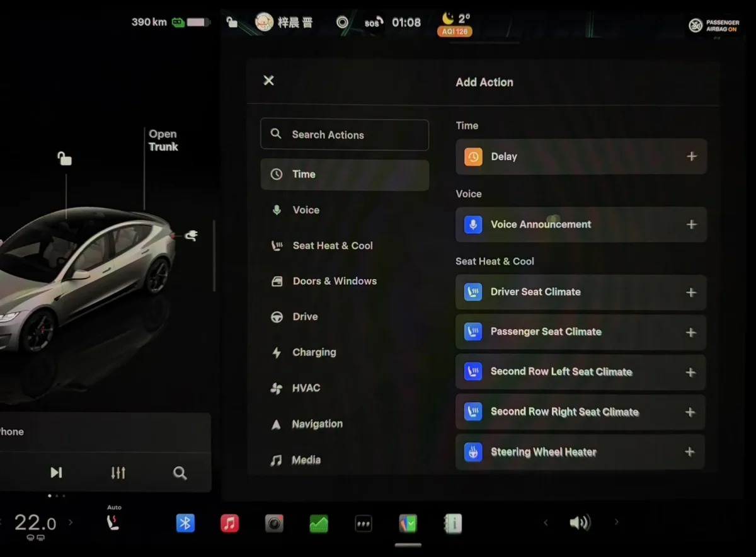Viewport: 756px width, 557px height.
Task: Add the Steering Wheel Heater with plus
Action: pyautogui.click(x=690, y=452)
